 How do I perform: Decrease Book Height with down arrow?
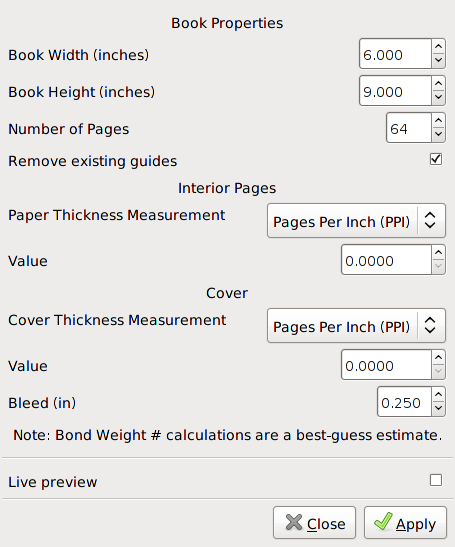438,98
